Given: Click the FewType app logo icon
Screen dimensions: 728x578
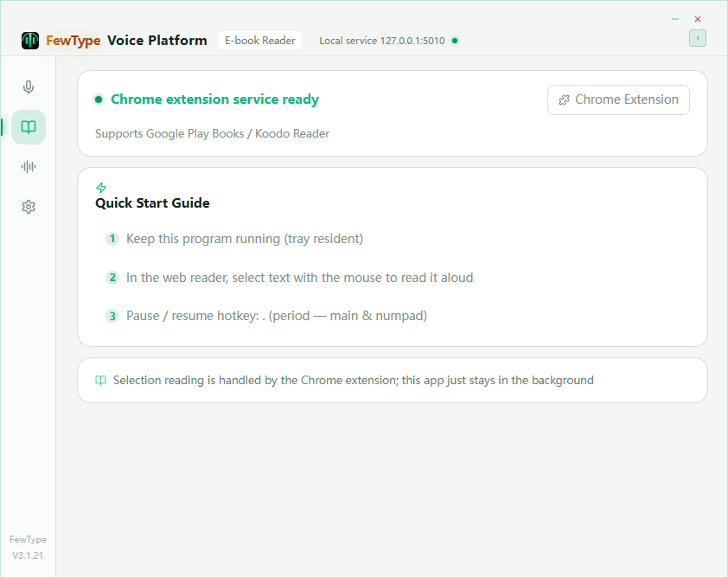Looking at the screenshot, I should 30,41.
